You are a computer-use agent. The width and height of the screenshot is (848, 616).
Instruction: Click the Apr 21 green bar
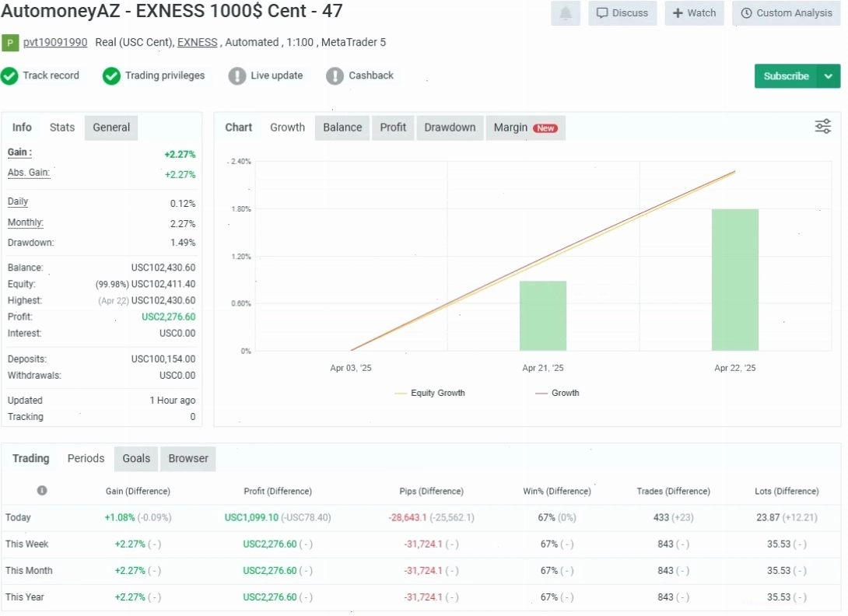pos(543,316)
